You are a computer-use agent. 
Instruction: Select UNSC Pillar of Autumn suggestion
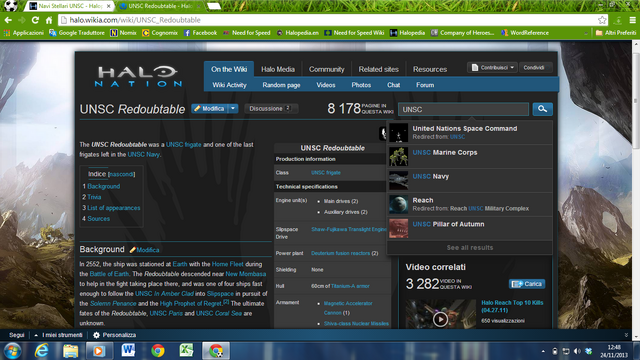point(470,228)
